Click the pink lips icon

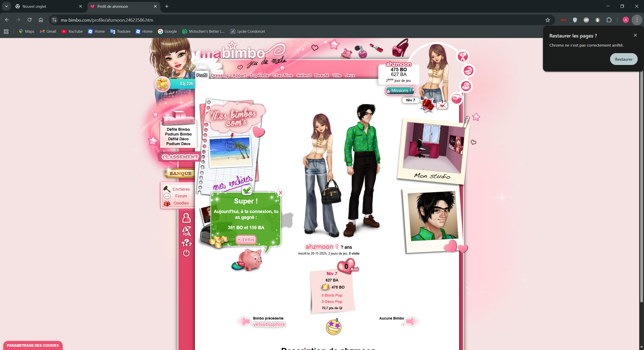(x=468, y=71)
